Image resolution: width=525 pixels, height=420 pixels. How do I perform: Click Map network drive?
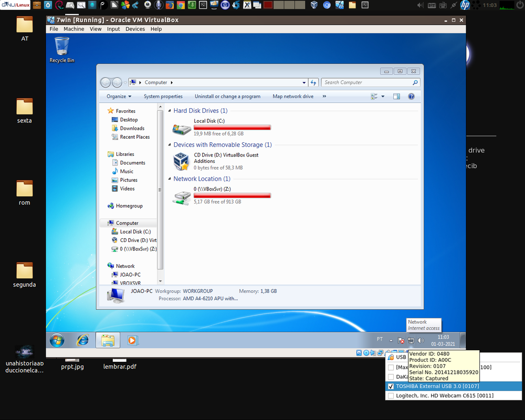tap(293, 97)
